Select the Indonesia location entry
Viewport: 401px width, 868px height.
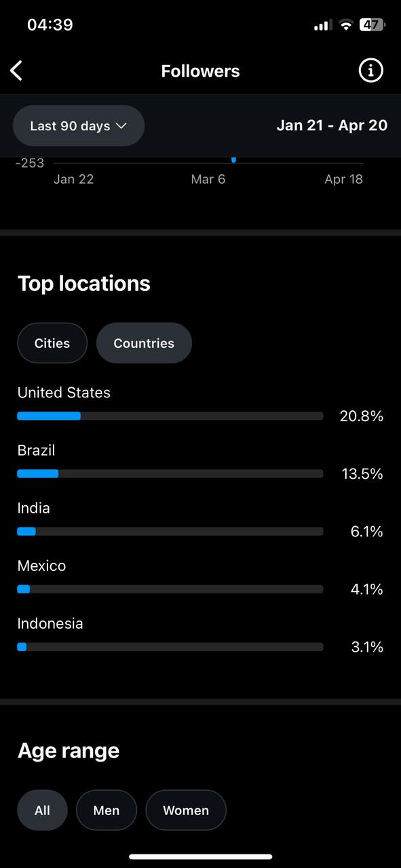click(x=200, y=635)
